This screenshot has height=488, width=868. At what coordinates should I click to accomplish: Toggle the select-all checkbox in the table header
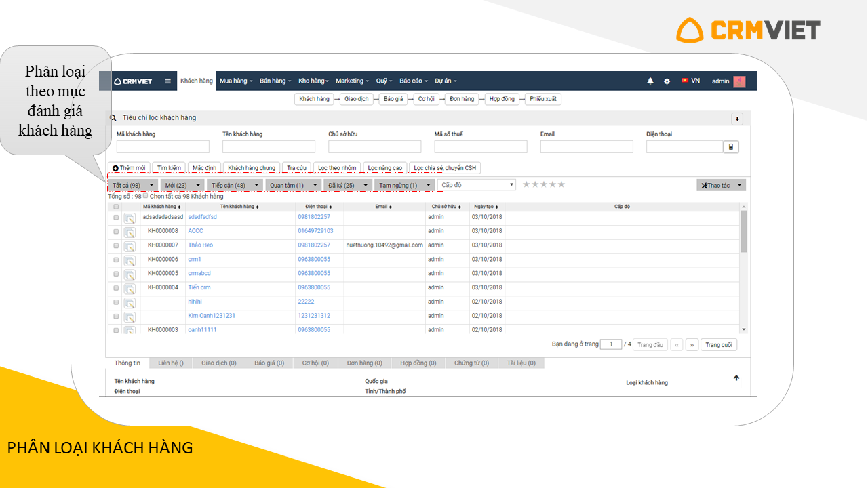116,207
